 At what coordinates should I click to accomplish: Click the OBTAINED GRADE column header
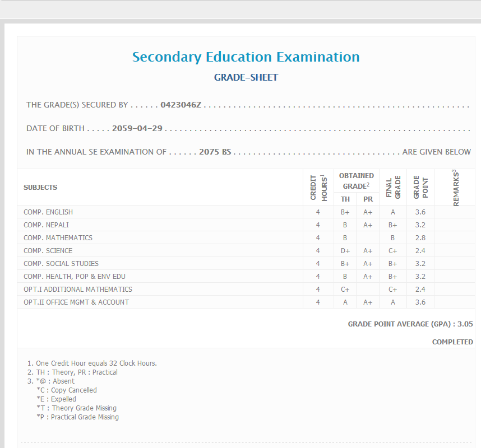coord(356,180)
